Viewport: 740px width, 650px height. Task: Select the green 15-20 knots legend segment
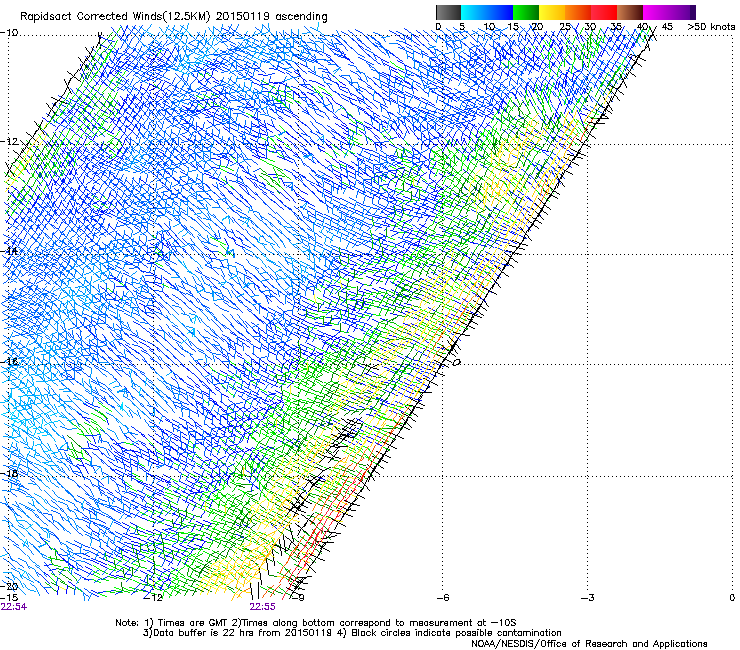pos(526,12)
